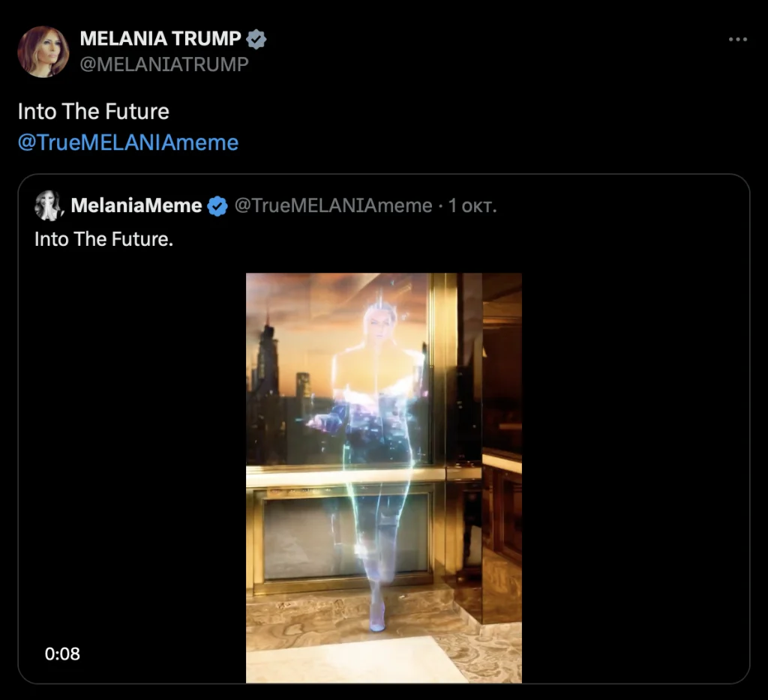Image resolution: width=768 pixels, height=700 pixels.
Task: Click the gray verified badge beside MELANIA TRUMP
Action: 256,40
